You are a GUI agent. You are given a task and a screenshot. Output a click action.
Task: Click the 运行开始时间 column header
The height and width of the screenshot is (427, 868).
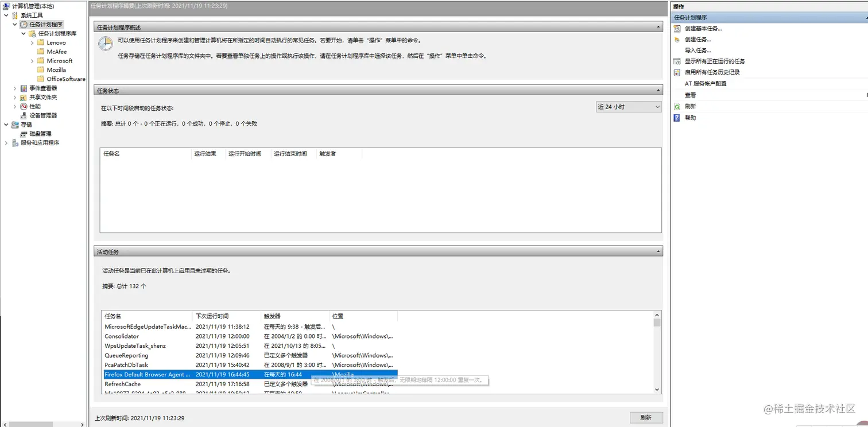(x=248, y=154)
